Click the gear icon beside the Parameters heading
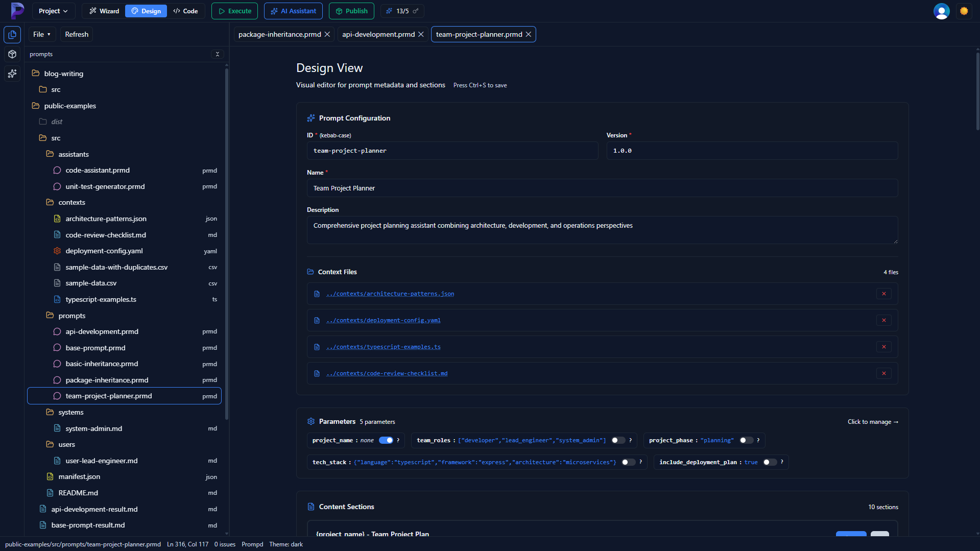Screen dimensions: 980x551 pyautogui.click(x=311, y=421)
